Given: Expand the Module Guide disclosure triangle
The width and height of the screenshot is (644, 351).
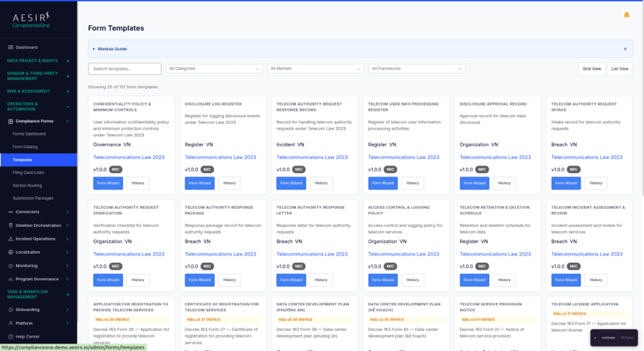Looking at the screenshot, I should click(x=94, y=49).
